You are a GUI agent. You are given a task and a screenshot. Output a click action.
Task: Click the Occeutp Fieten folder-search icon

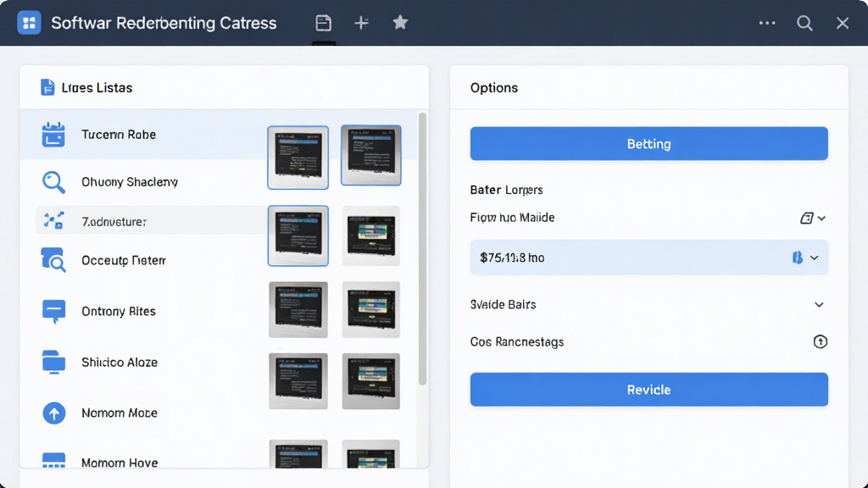pyautogui.click(x=53, y=259)
